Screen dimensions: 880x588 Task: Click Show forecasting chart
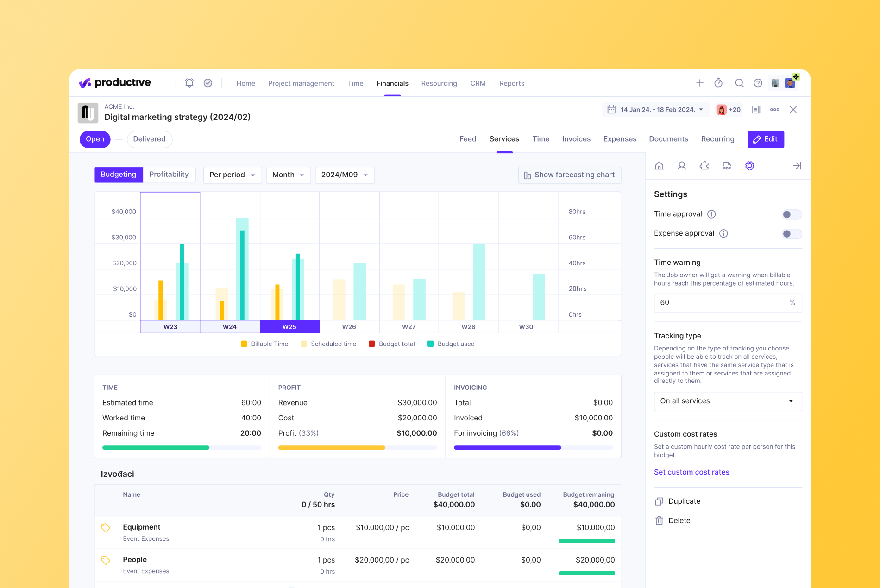(569, 175)
